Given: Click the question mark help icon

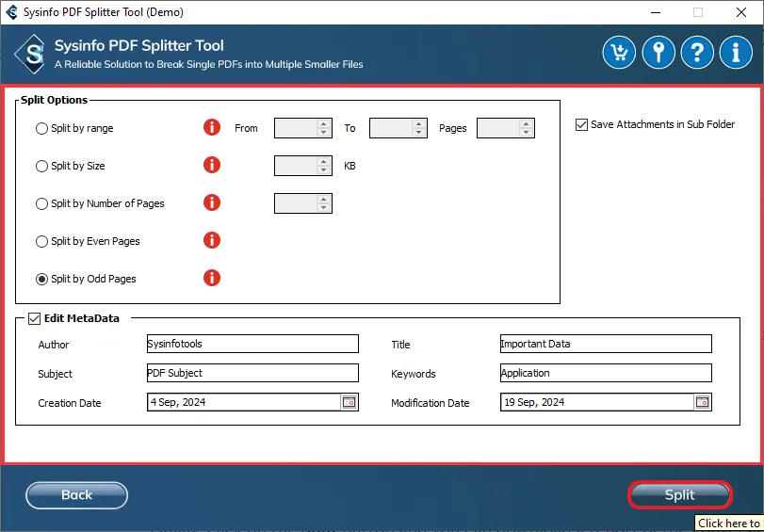Looking at the screenshot, I should coord(697,53).
